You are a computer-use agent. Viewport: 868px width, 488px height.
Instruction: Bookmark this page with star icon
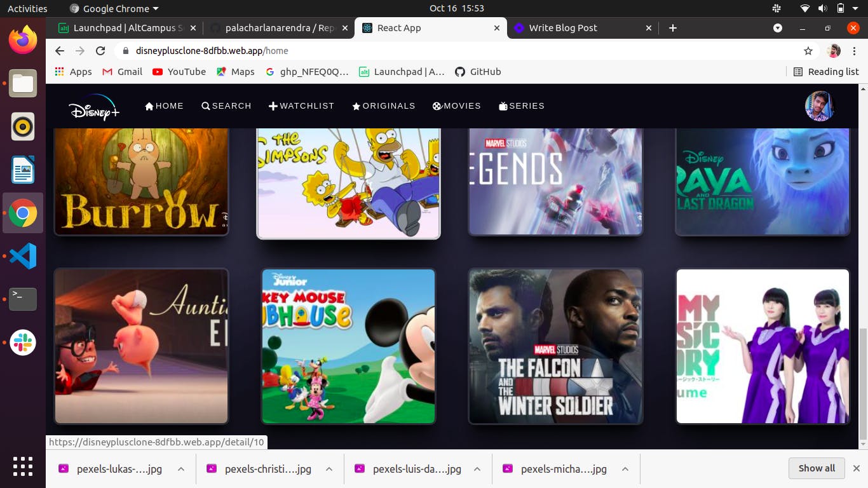tap(808, 51)
